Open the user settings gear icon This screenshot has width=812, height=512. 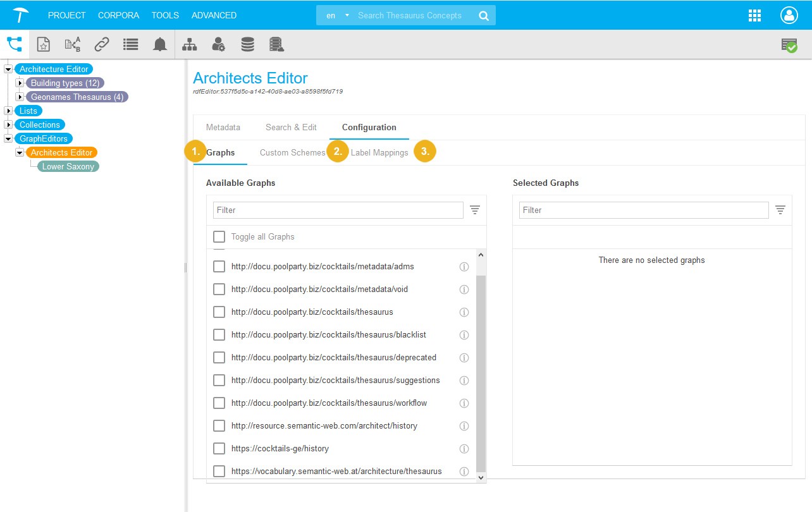tap(218, 44)
